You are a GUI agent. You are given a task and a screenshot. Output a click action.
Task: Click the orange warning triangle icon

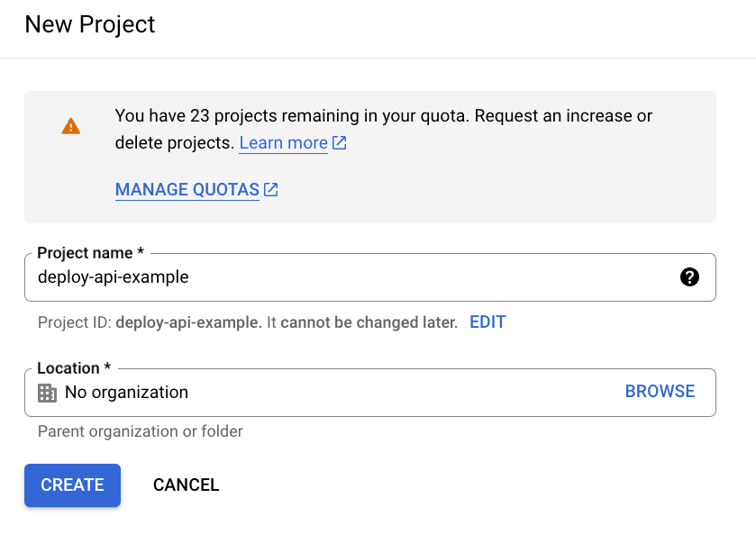[x=71, y=126]
